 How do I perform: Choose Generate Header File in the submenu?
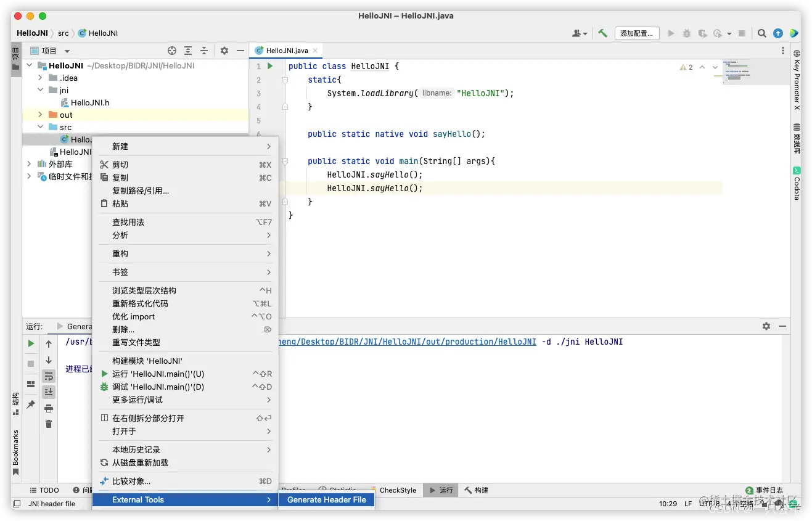(327, 499)
